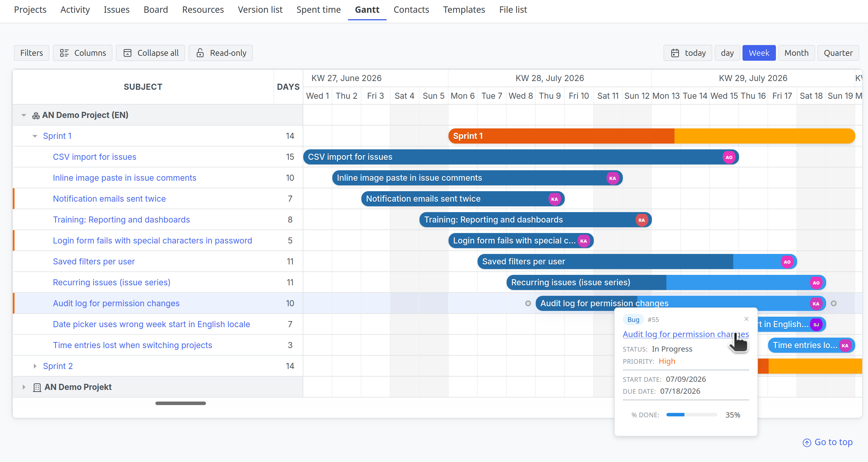
Task: Click the Collapse all window icon
Action: pos(127,53)
